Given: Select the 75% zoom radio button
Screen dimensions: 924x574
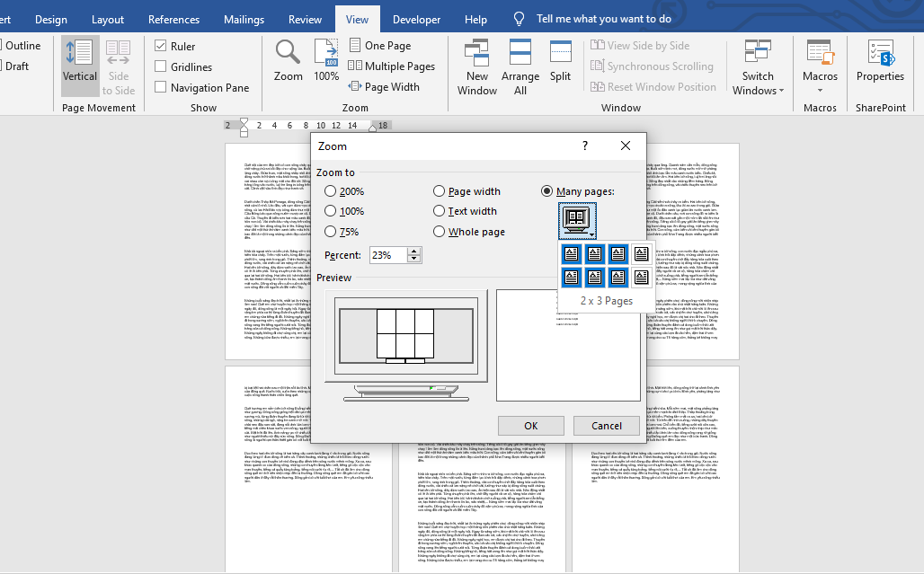Looking at the screenshot, I should tap(330, 232).
